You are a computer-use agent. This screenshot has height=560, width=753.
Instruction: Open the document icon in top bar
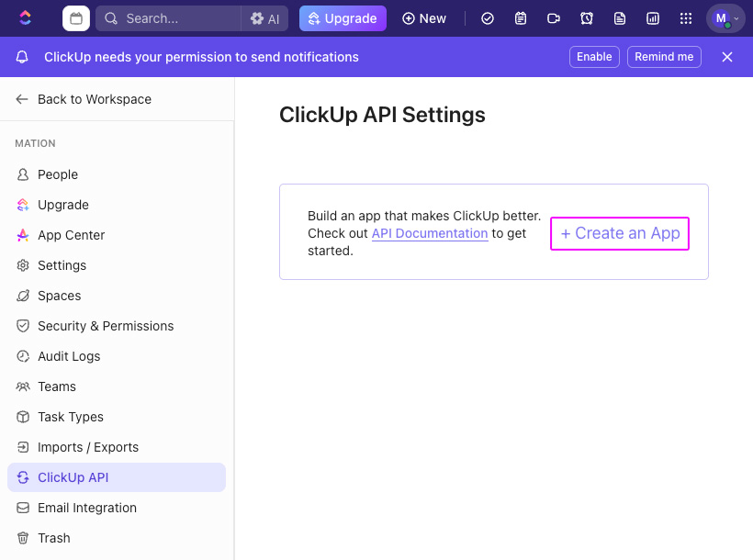pyautogui.click(x=620, y=18)
